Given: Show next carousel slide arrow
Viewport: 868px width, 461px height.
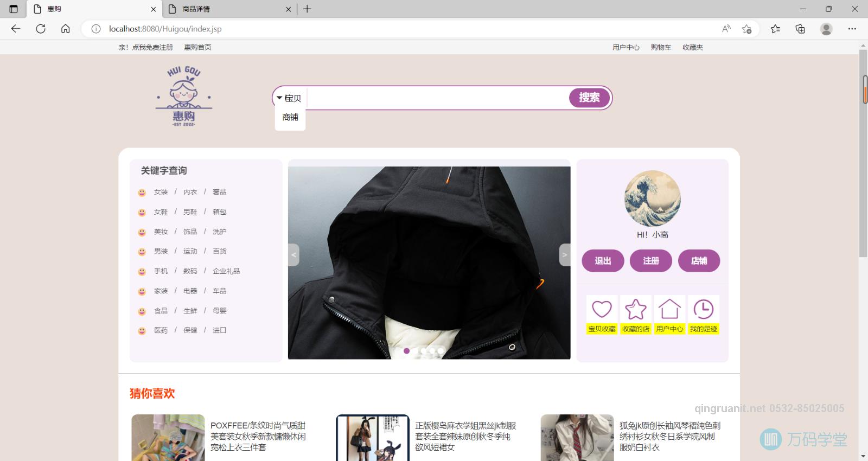Looking at the screenshot, I should [x=565, y=255].
